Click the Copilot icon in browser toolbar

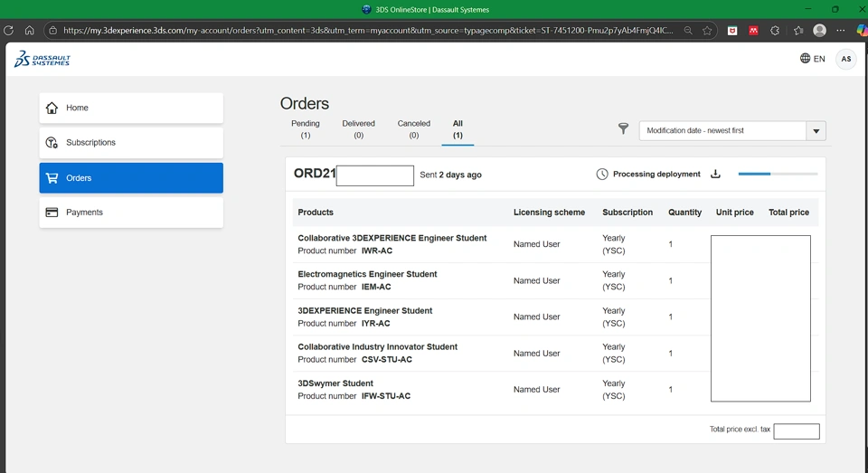click(862, 31)
